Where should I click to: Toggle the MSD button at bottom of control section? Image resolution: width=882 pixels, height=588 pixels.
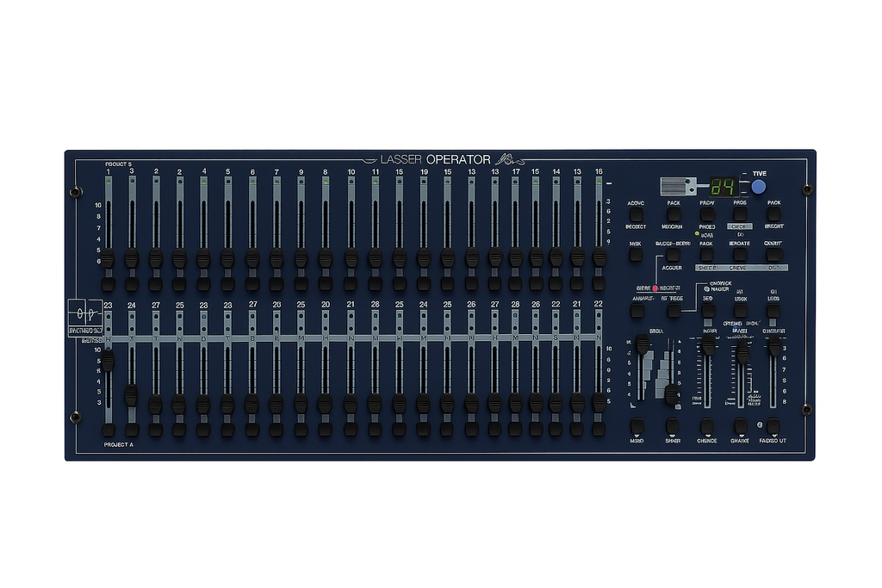coord(637,426)
